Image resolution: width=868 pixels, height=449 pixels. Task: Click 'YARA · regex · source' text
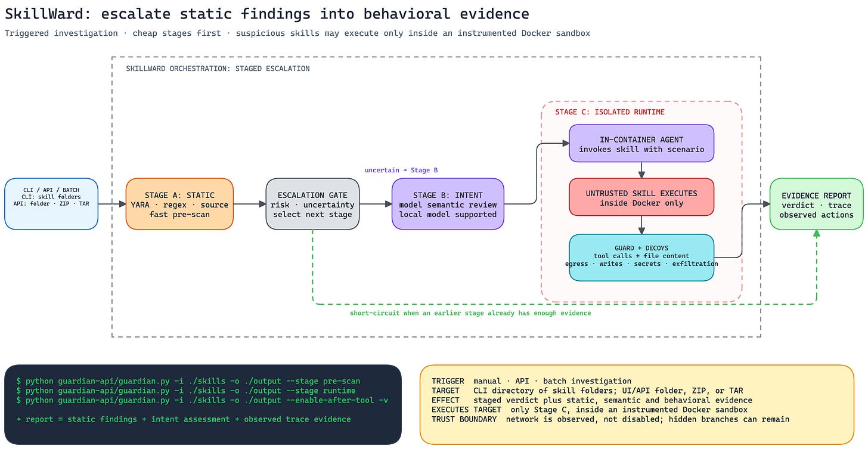(x=179, y=205)
